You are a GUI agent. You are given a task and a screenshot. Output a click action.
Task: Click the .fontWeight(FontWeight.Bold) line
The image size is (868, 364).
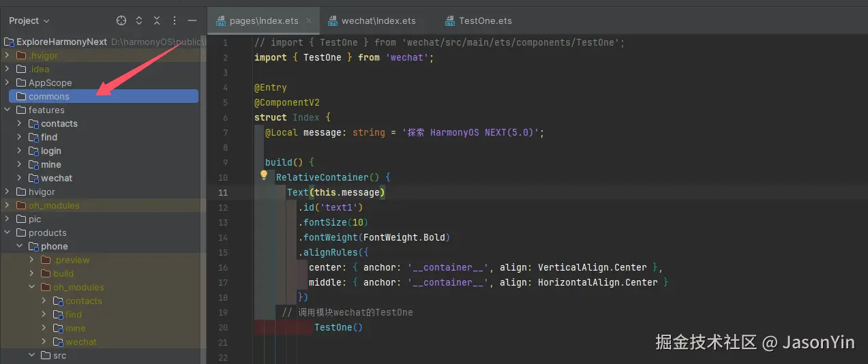click(x=374, y=237)
